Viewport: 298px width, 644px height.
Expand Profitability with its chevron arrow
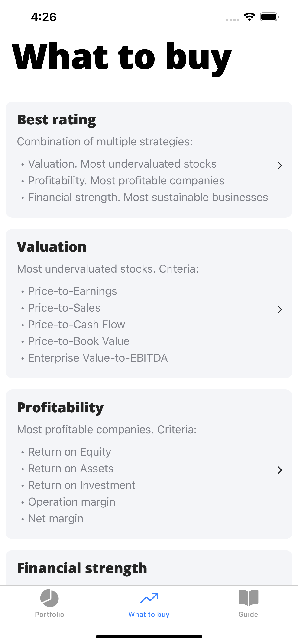pyautogui.click(x=280, y=470)
